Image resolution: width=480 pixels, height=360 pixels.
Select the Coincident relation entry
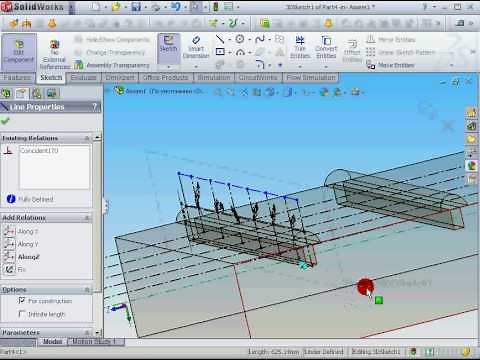(x=39, y=151)
